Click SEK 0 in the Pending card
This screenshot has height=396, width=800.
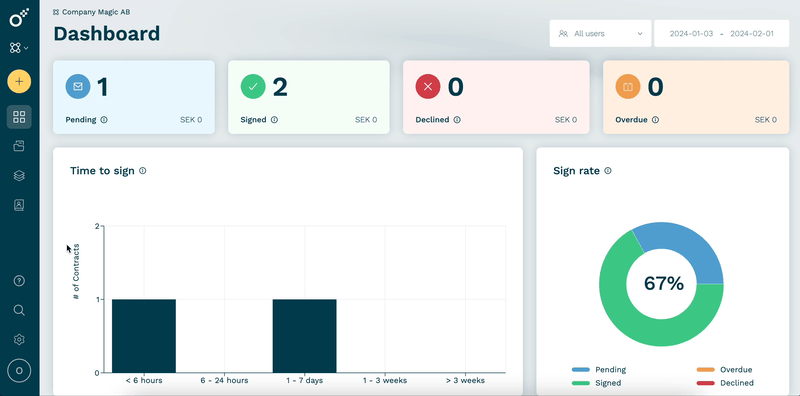pyautogui.click(x=191, y=120)
